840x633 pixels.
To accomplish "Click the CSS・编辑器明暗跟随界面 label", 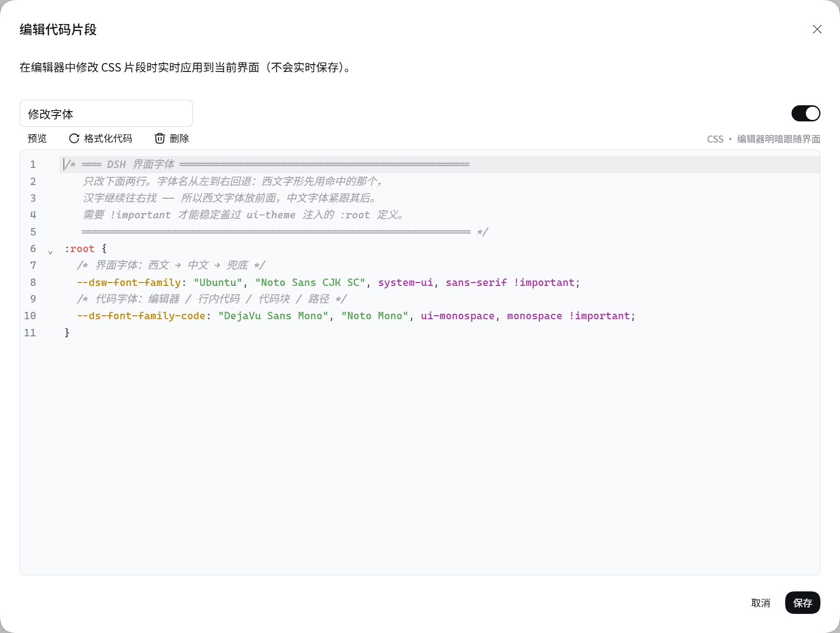I will [x=764, y=139].
